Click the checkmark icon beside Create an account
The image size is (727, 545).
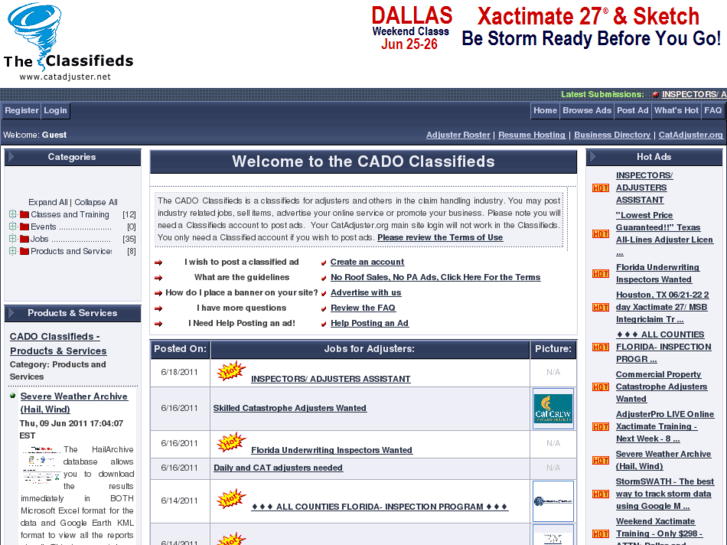pyautogui.click(x=324, y=263)
